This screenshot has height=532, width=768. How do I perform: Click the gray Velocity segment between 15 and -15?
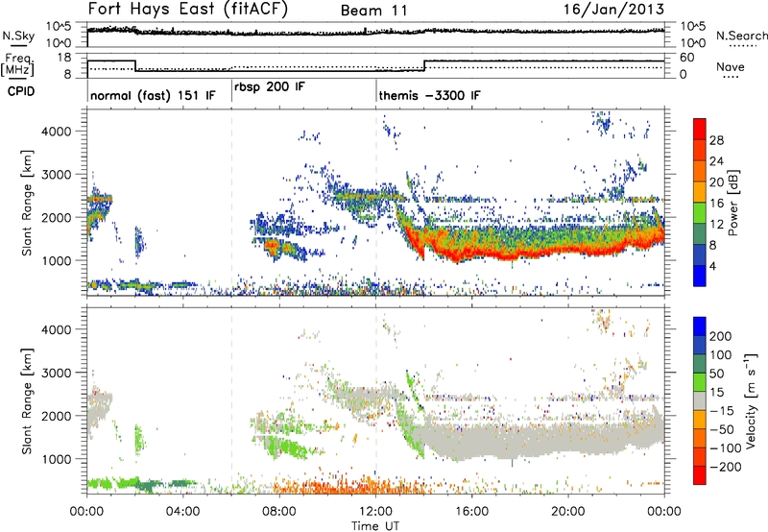tap(700, 401)
